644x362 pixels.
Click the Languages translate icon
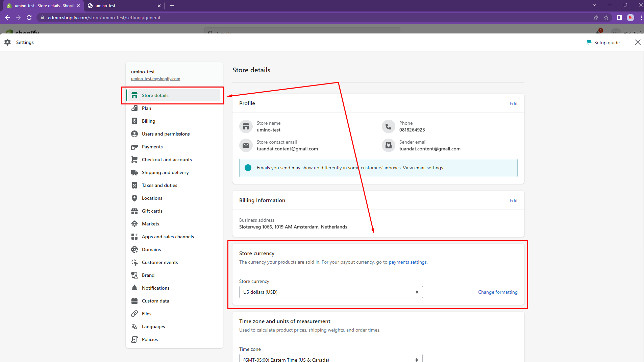[134, 327]
